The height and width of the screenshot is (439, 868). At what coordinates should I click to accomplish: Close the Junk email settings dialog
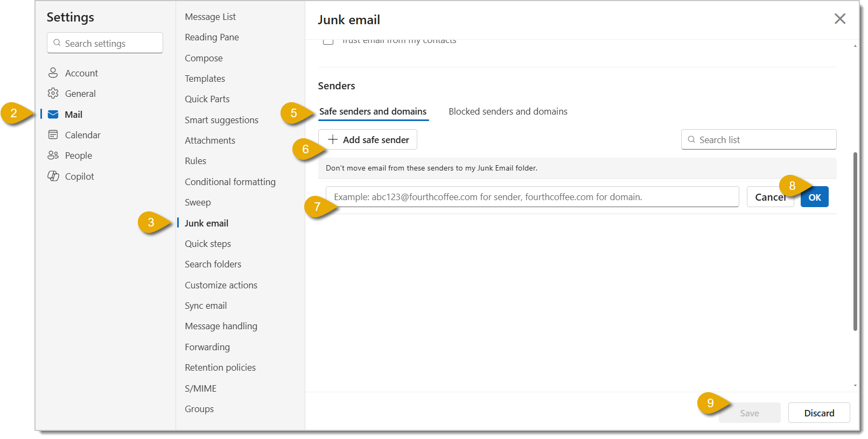pos(839,19)
